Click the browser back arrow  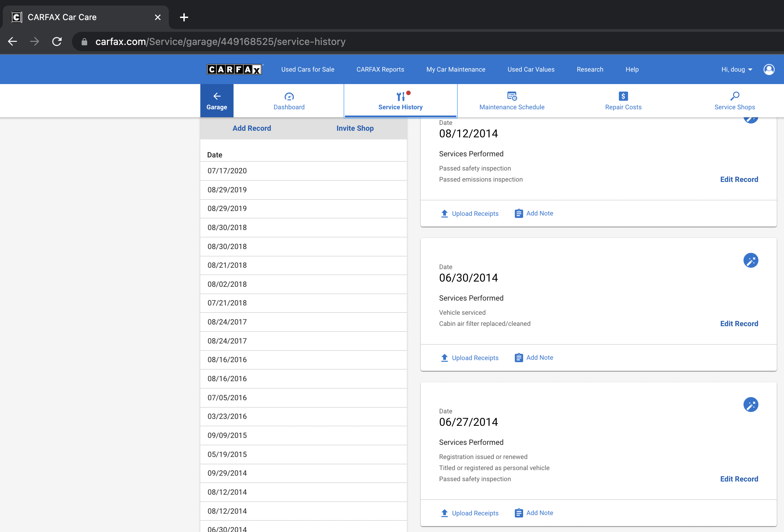[x=12, y=42]
